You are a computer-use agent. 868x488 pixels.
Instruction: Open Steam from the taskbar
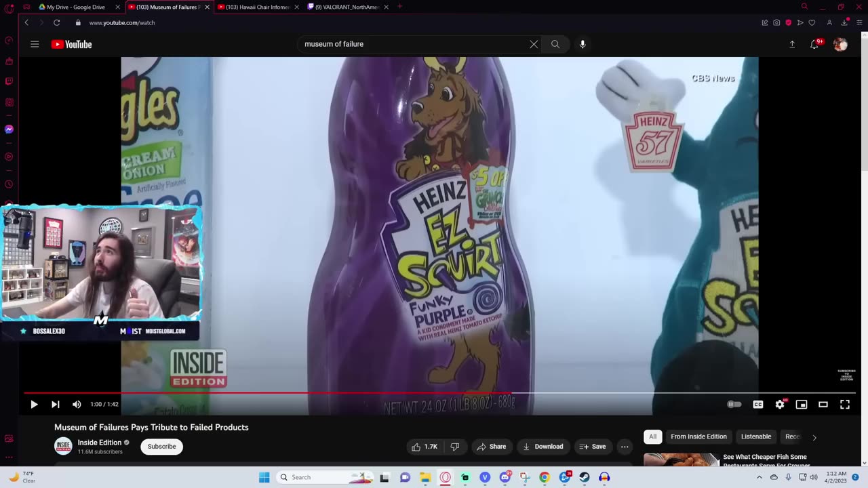584,477
